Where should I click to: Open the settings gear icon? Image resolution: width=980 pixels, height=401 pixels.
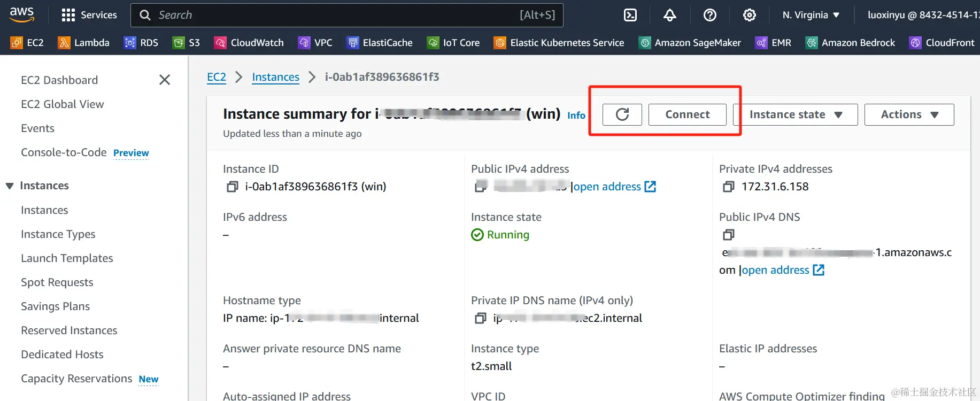pyautogui.click(x=750, y=15)
